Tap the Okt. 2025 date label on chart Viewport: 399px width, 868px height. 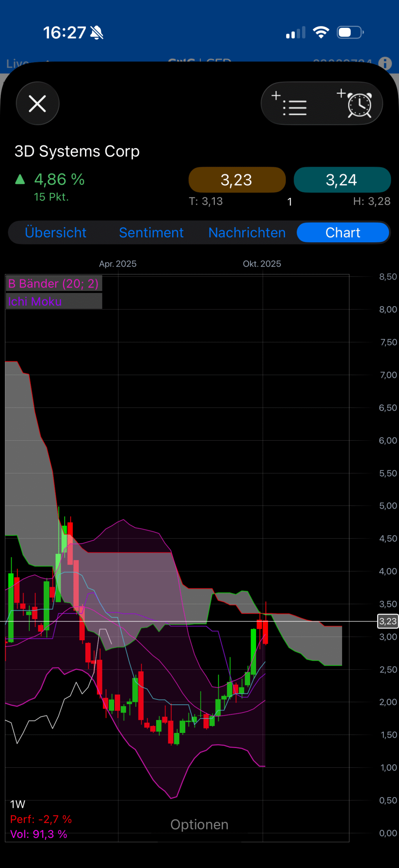262,264
